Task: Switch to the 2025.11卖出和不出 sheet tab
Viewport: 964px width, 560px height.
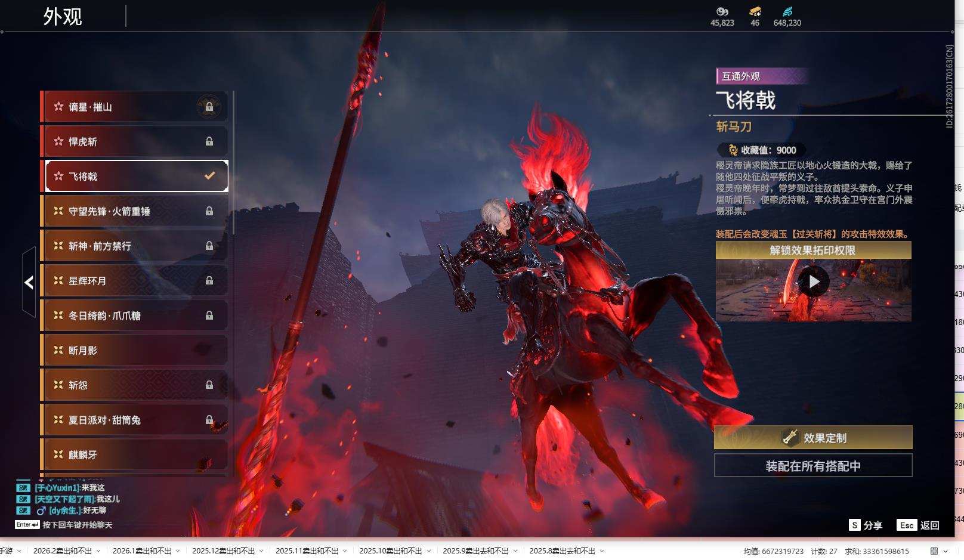Action: click(x=307, y=551)
